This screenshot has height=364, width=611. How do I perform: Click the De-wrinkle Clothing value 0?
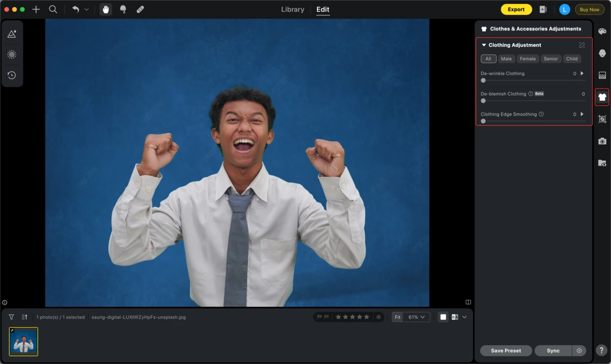575,73
